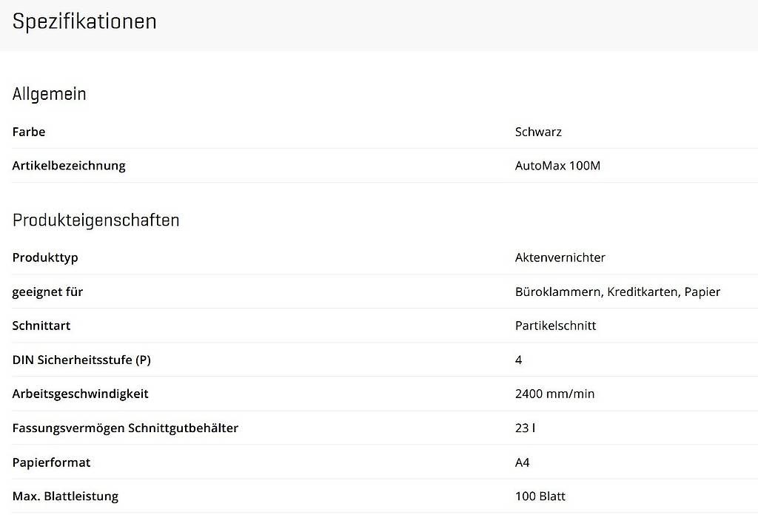
Task: Click the AutoMax 100M value
Action: point(558,166)
